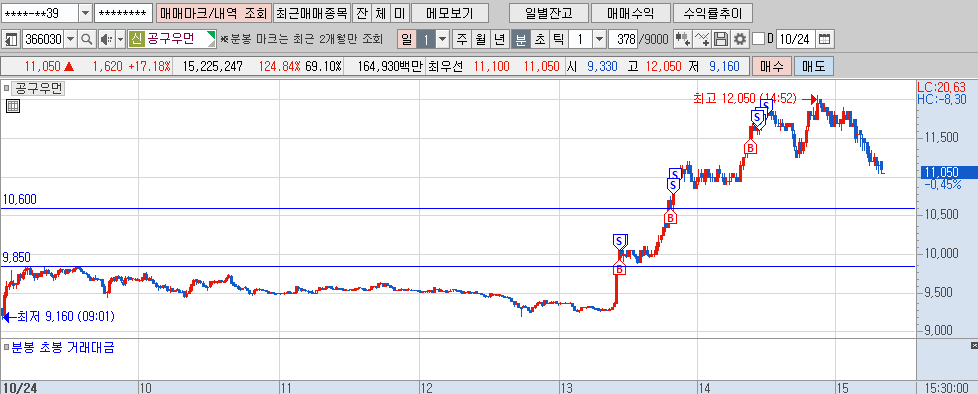Click the minute interval value field
The image size is (978, 394).
(x=581, y=39)
